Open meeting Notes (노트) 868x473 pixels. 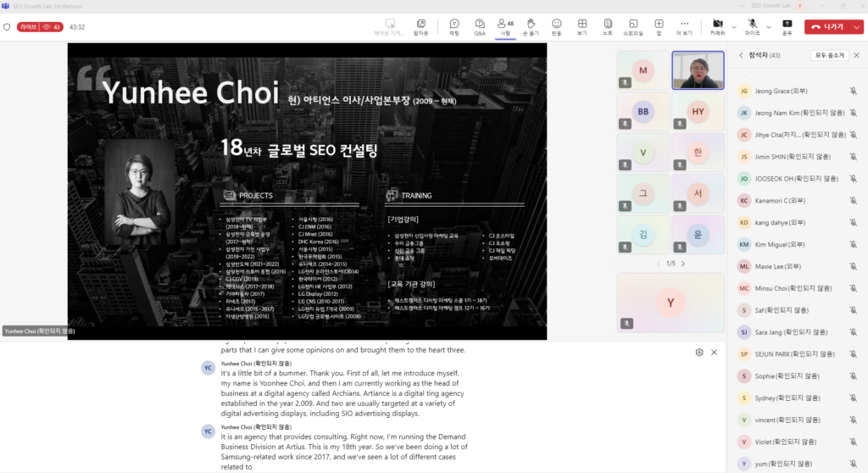click(x=607, y=26)
